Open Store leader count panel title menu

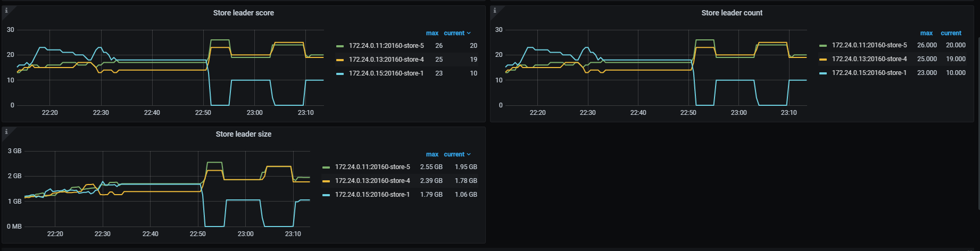point(732,13)
